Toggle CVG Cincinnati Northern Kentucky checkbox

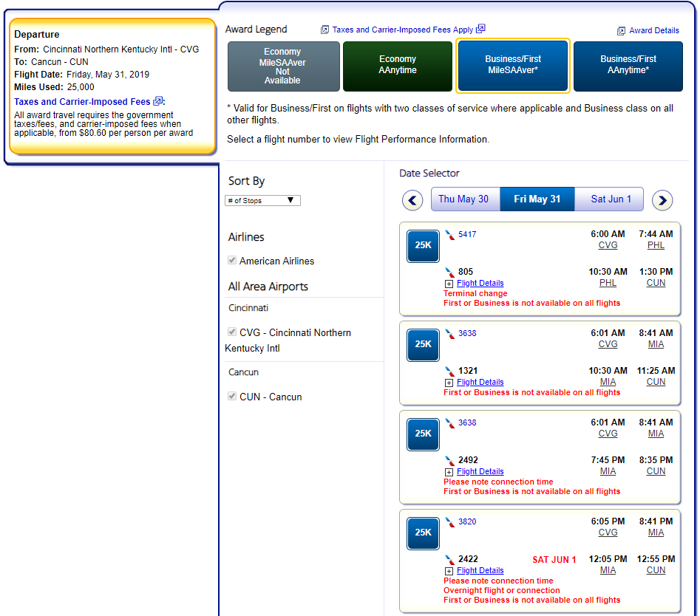tap(233, 332)
